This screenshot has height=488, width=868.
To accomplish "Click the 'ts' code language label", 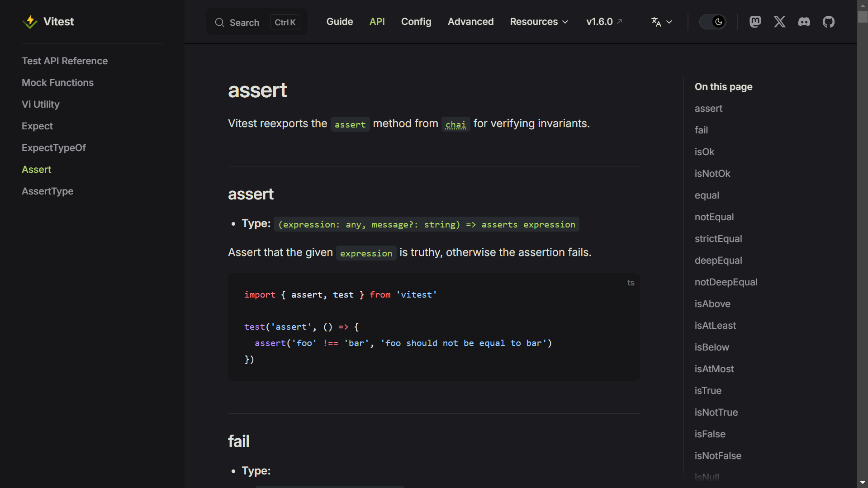I will tap(631, 283).
